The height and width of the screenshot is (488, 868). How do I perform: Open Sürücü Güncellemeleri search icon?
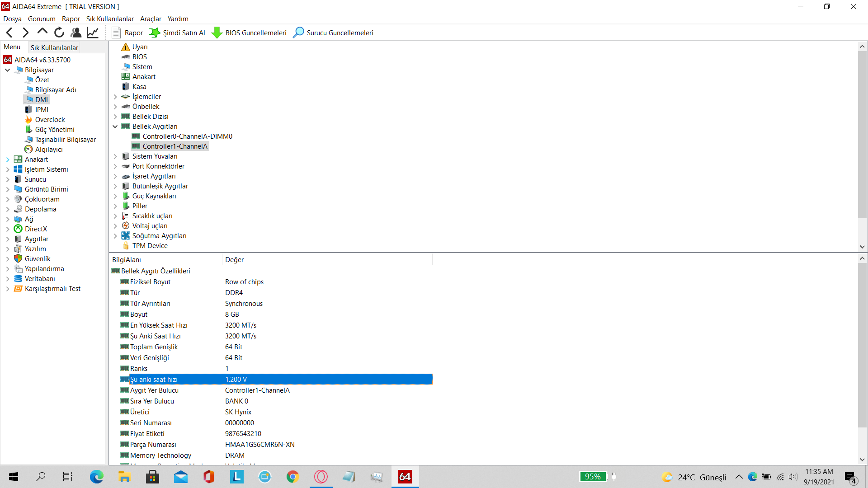coord(298,33)
